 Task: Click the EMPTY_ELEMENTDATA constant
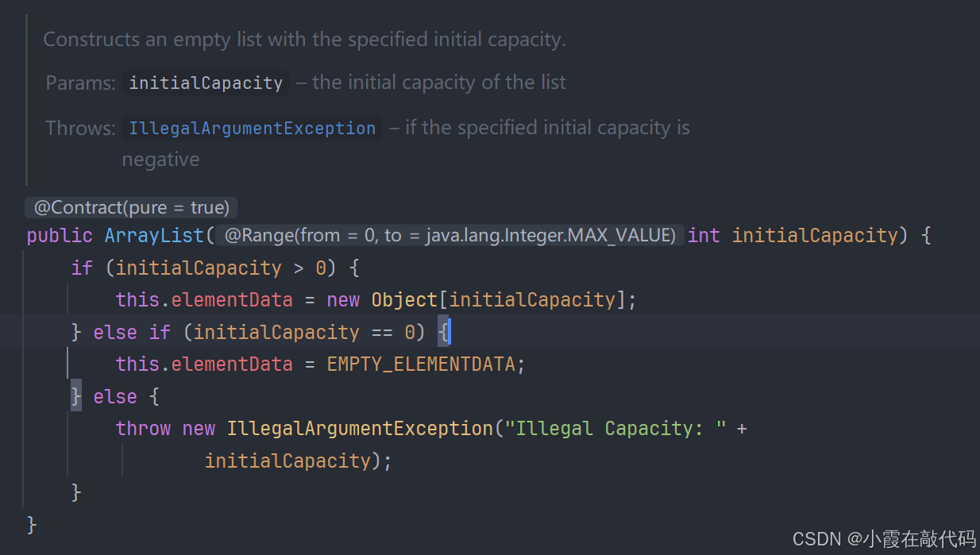point(422,364)
